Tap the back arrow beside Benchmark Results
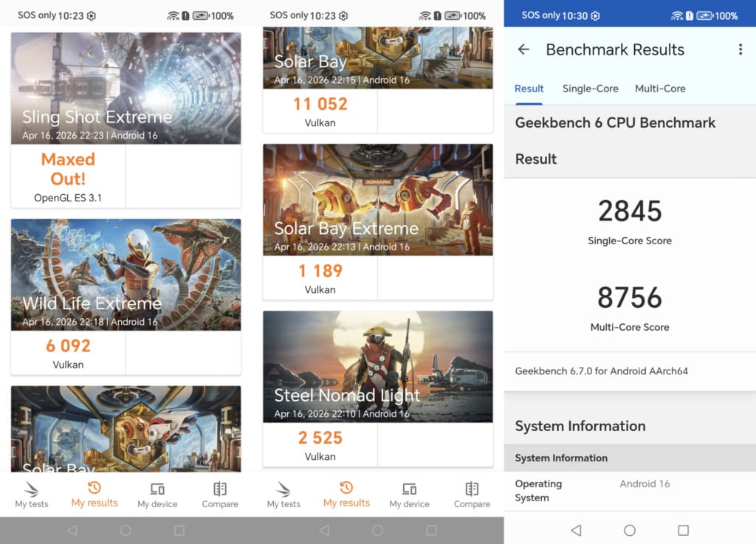 coord(523,49)
